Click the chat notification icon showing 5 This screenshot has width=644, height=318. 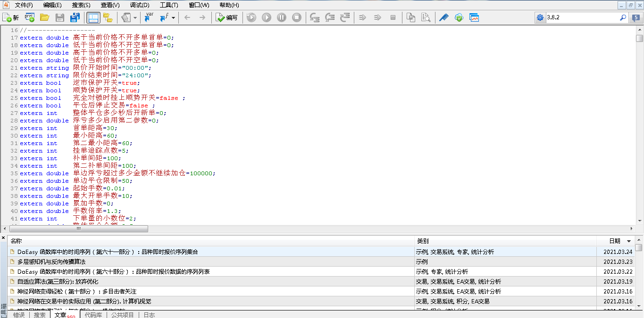pyautogui.click(x=636, y=17)
